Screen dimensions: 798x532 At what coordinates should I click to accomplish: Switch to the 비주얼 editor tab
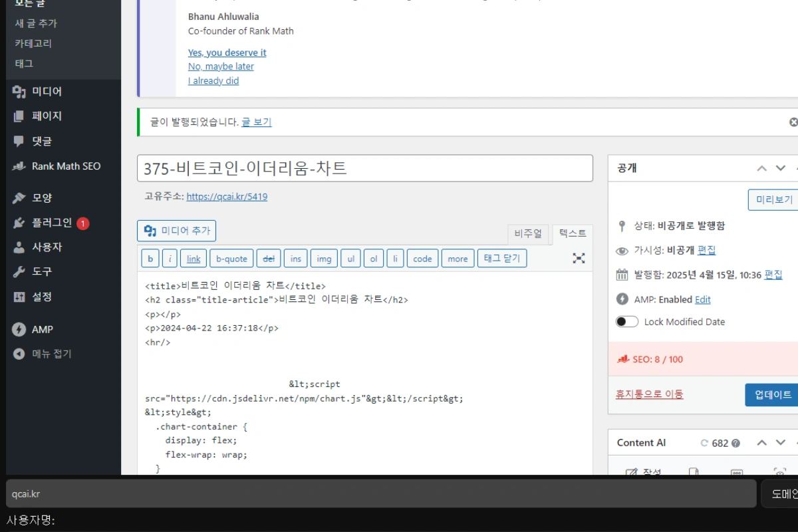[528, 233]
